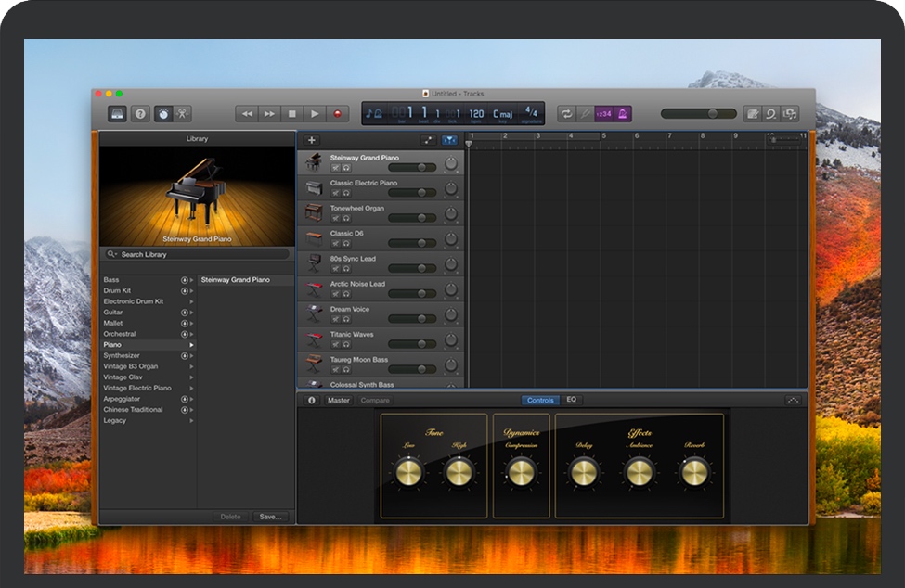Open Quick Help with the question mark icon
This screenshot has width=905, height=588.
(x=140, y=114)
